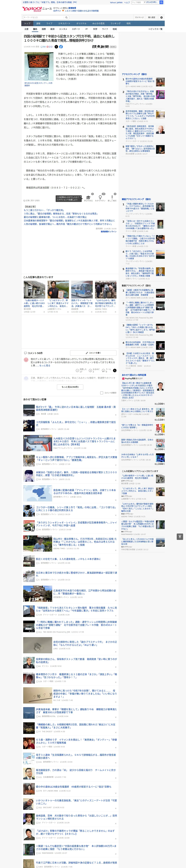186x868 pixels.
Task: Click the scroll-to-top arrow button
Action: [x=180, y=536]
